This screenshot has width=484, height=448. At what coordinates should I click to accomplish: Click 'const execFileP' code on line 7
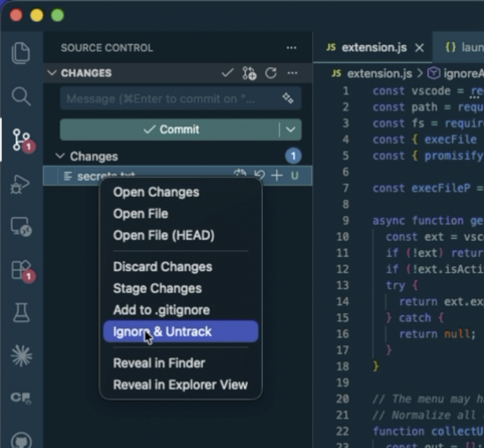pos(421,188)
